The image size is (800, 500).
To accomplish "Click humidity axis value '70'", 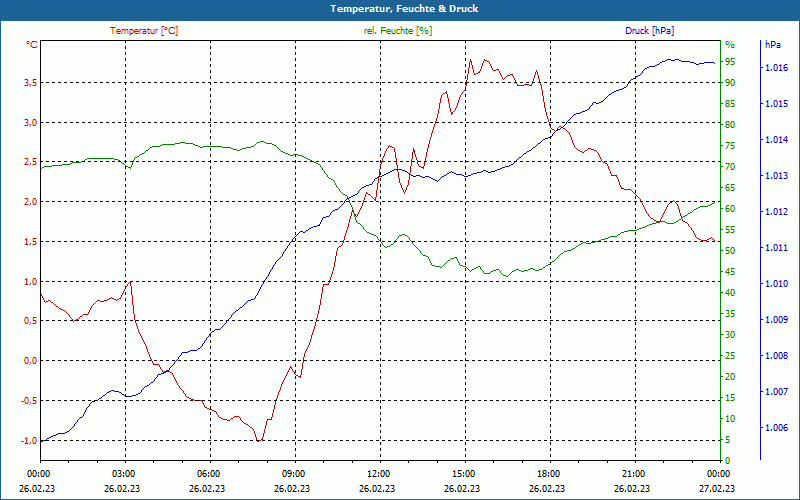I will 730,167.
